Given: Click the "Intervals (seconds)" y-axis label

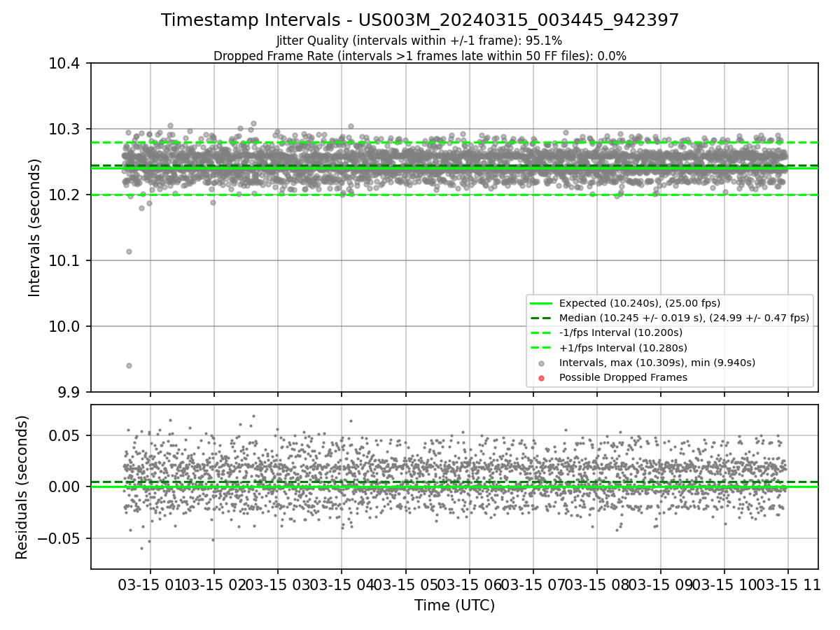Looking at the screenshot, I should (35, 227).
